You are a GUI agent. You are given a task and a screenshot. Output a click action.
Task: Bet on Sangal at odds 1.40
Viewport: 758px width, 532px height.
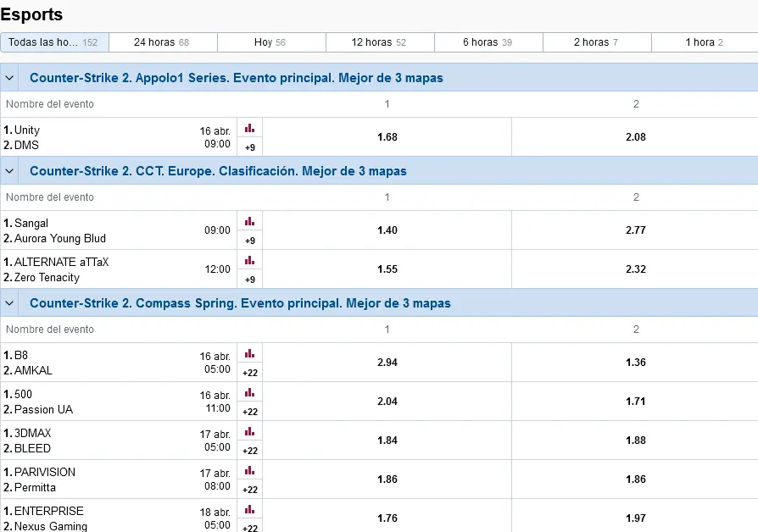pos(387,230)
